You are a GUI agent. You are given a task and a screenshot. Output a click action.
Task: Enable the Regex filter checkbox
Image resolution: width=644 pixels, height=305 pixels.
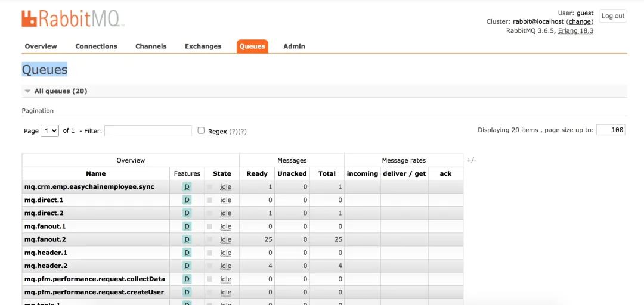201,130
